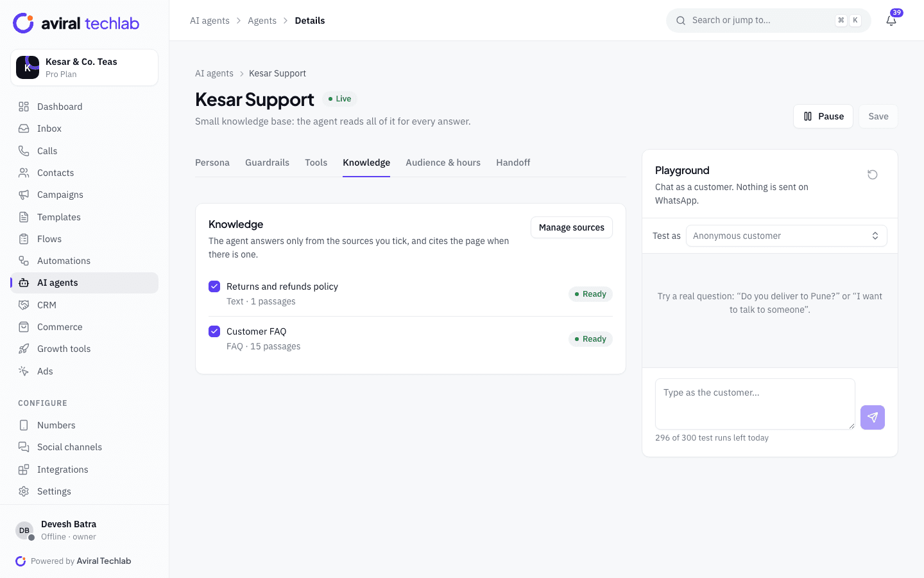
Task: Open the Ads sparkle icon
Action: [24, 371]
